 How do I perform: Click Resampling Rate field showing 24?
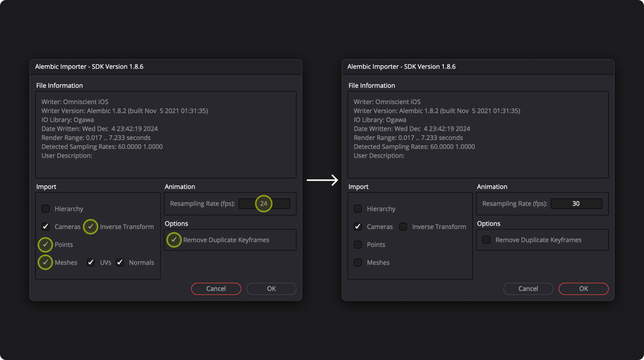pos(264,204)
